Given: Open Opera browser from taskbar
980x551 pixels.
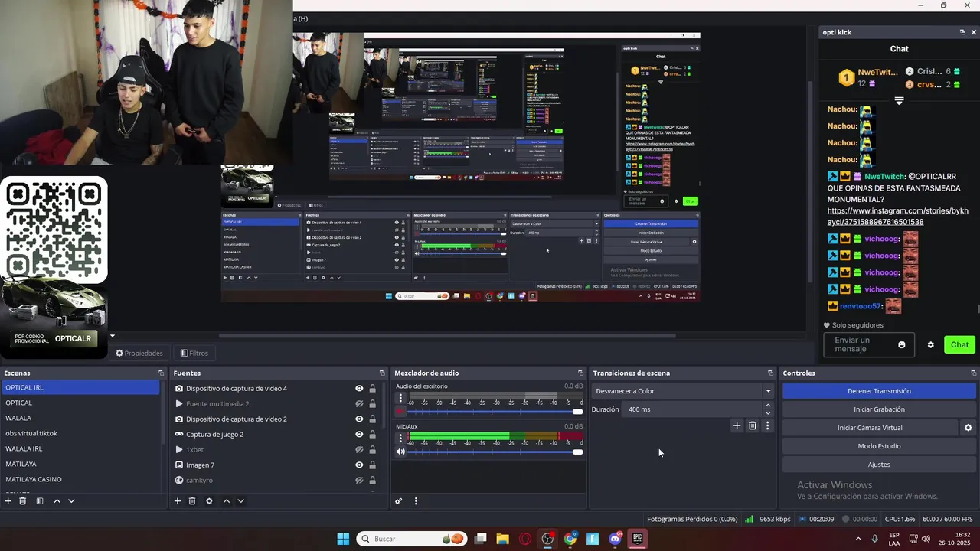Looking at the screenshot, I should click(x=525, y=539).
